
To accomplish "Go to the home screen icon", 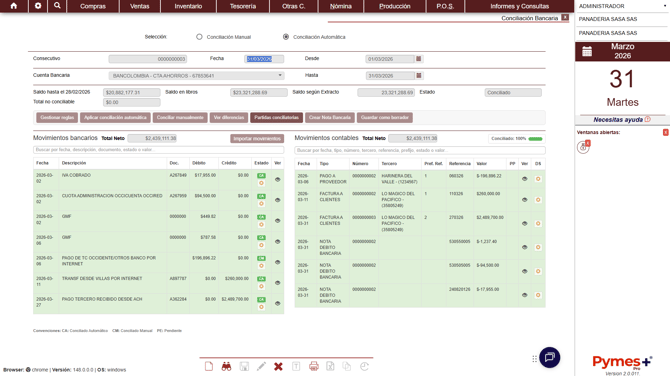I will click(14, 6).
